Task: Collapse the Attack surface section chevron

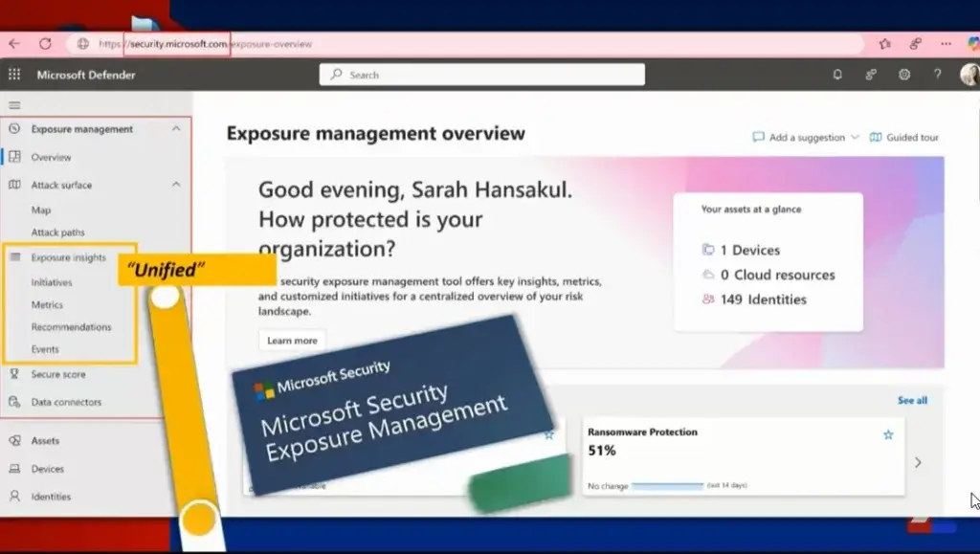Action: 176,185
